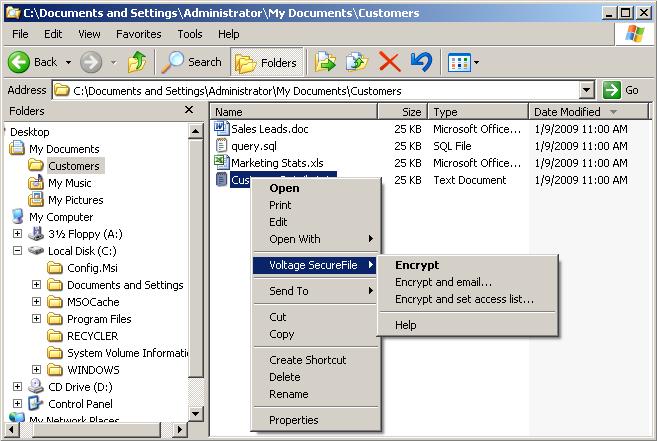Click the blue Undo toolbar icon
Image resolution: width=657 pixels, height=441 pixels.
point(421,62)
